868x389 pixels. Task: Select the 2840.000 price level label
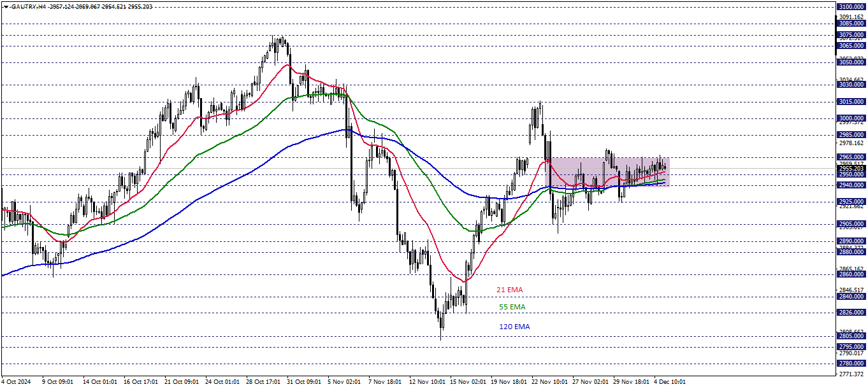pyautogui.click(x=851, y=297)
